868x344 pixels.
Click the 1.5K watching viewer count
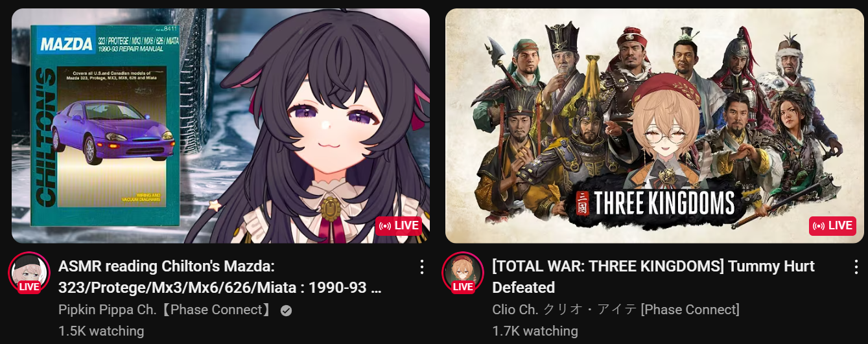pos(101,330)
